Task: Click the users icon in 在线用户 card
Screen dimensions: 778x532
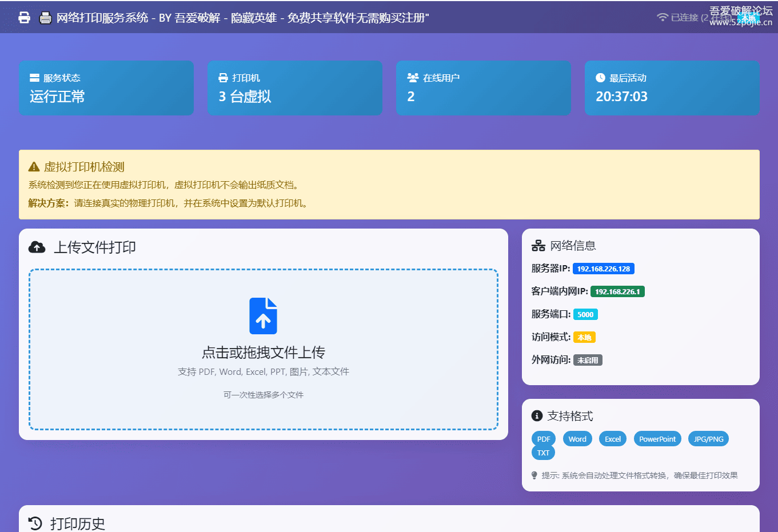Action: tap(413, 78)
